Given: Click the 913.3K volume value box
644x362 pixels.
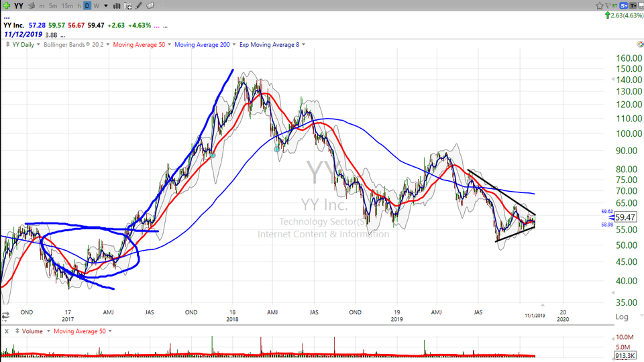Looking at the screenshot, I should tap(625, 356).
